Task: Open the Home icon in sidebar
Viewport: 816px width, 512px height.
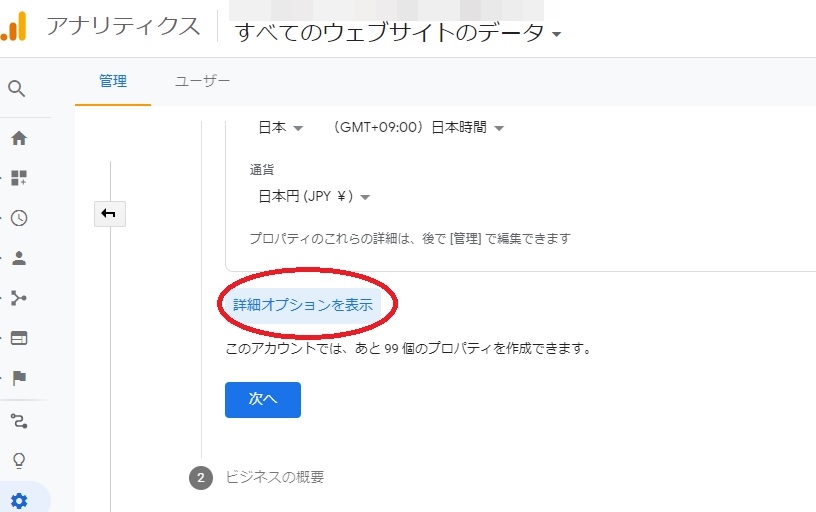Action: pyautogui.click(x=18, y=138)
